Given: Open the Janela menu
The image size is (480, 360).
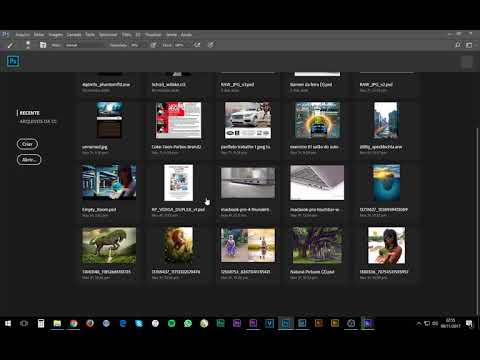Looking at the screenshot, I should [171, 35].
